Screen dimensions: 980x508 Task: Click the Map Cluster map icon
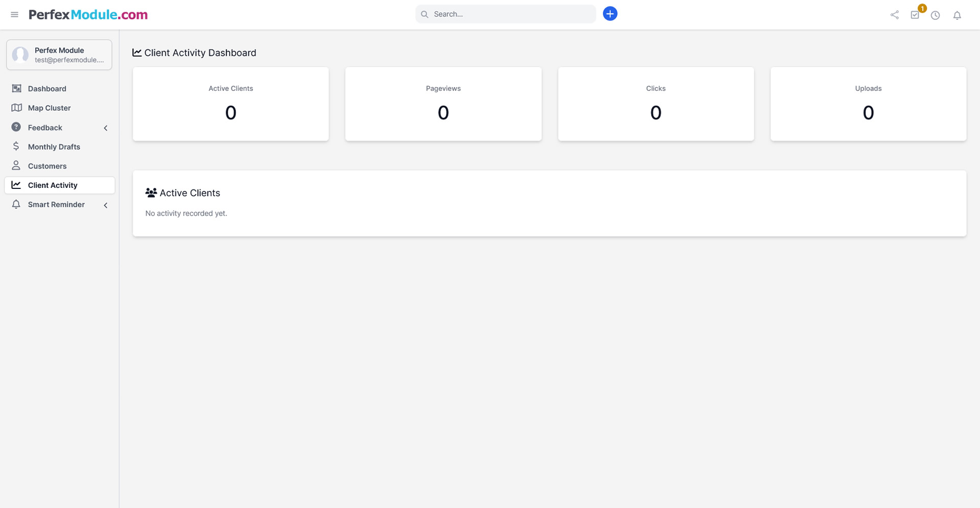(16, 108)
